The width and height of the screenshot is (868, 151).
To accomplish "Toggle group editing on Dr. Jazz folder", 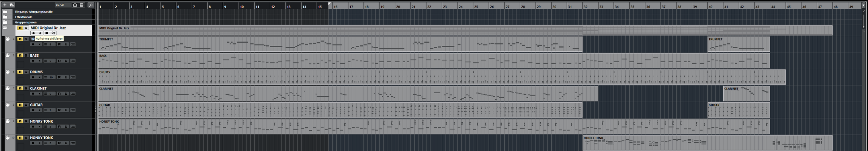I will [x=47, y=33].
